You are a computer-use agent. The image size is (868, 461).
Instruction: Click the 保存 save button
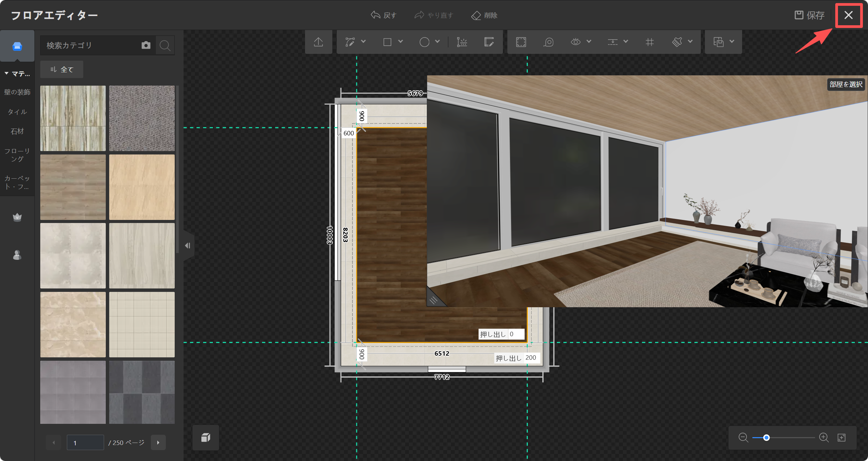pyautogui.click(x=809, y=15)
